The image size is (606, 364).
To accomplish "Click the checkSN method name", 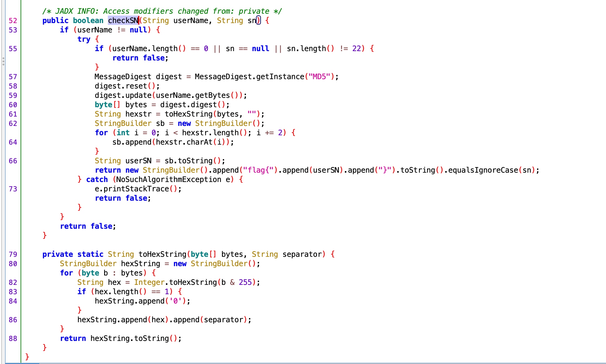I will (x=123, y=21).
